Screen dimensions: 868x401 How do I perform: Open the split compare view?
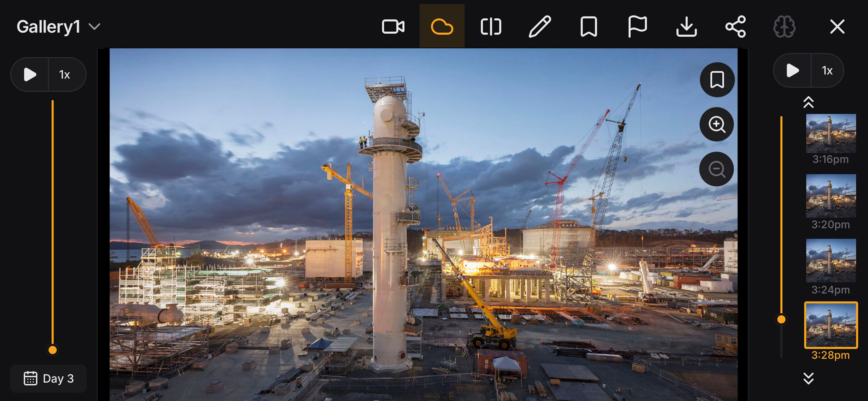pos(491,26)
